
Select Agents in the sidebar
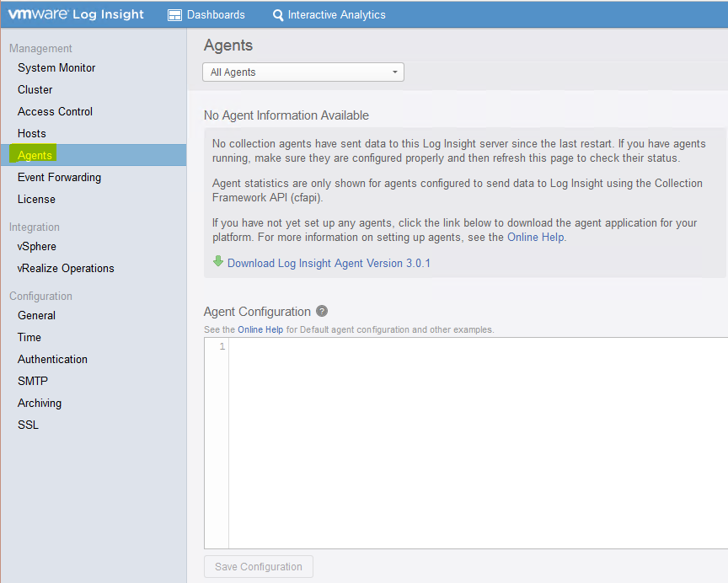coord(94,155)
